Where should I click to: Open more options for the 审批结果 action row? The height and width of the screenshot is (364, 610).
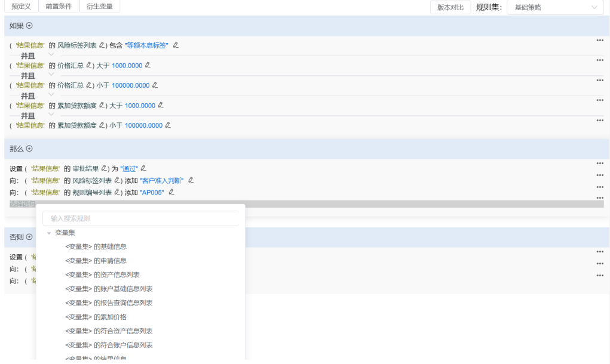point(599,164)
